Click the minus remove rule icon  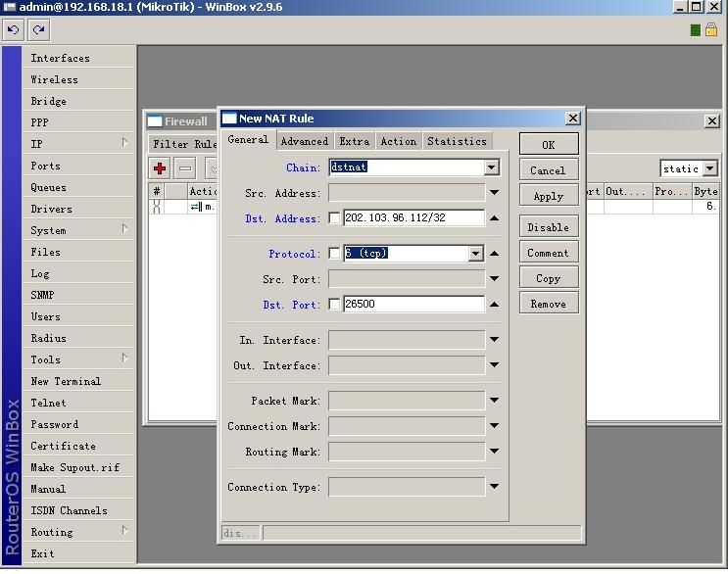(x=185, y=168)
